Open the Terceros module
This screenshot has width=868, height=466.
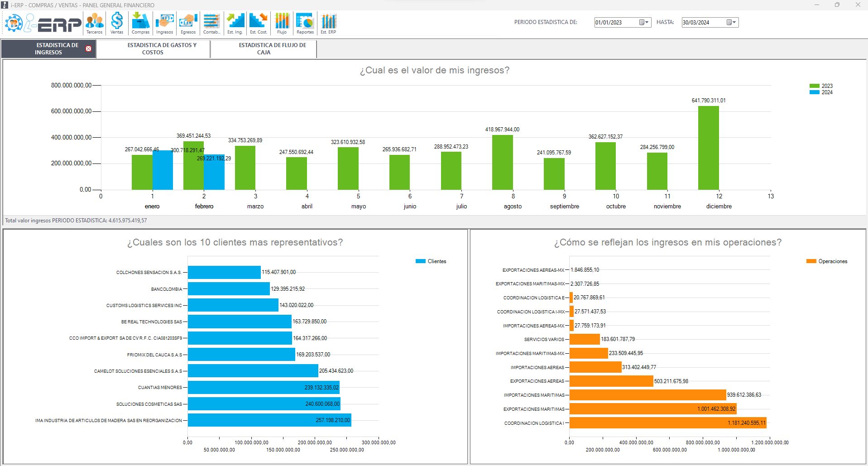pos(94,23)
